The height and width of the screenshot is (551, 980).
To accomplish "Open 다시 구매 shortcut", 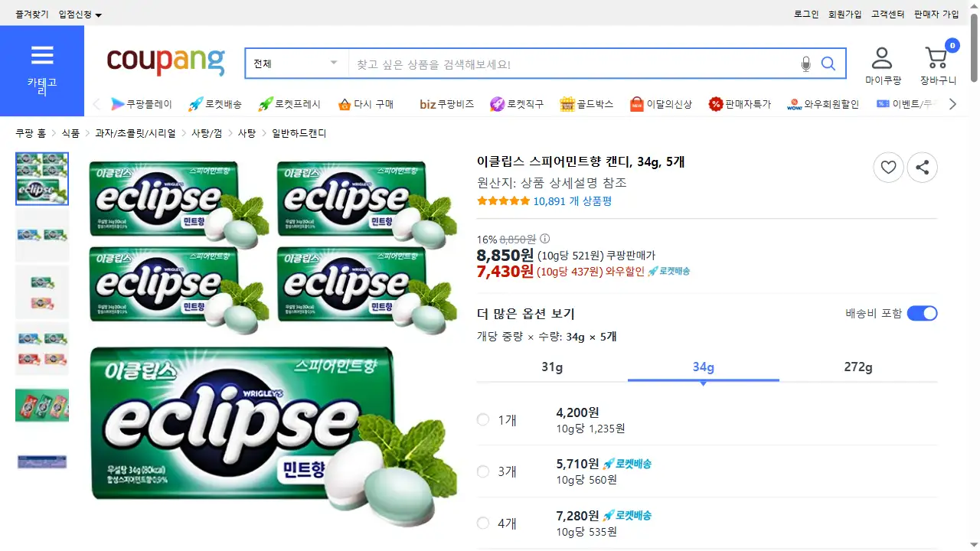I will (x=365, y=104).
